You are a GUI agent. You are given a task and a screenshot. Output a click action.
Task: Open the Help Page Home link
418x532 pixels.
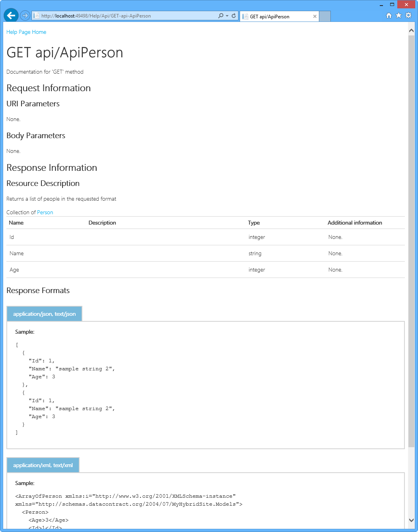tap(26, 32)
